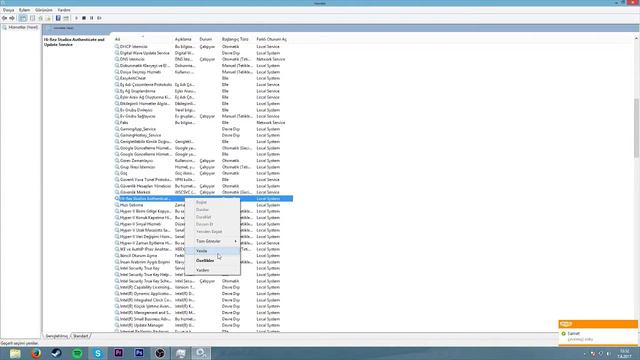This screenshot has height=360, width=640.
Task: Select the Güvenlik Merkezi service row
Action: pos(203,192)
